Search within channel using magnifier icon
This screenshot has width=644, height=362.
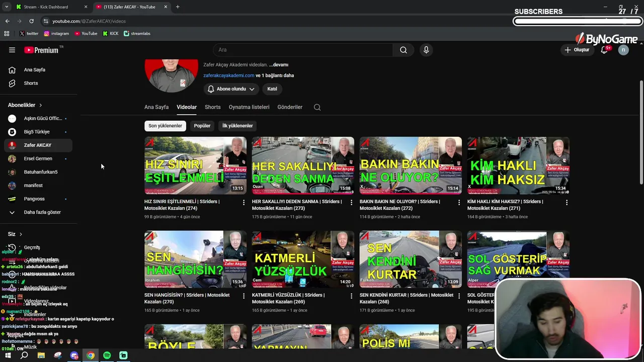pos(317,107)
